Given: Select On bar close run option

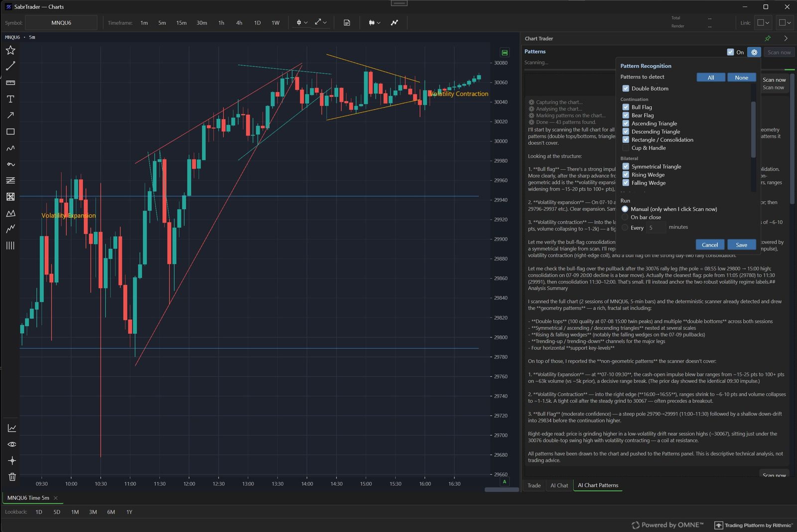Looking at the screenshot, I should pyautogui.click(x=625, y=217).
